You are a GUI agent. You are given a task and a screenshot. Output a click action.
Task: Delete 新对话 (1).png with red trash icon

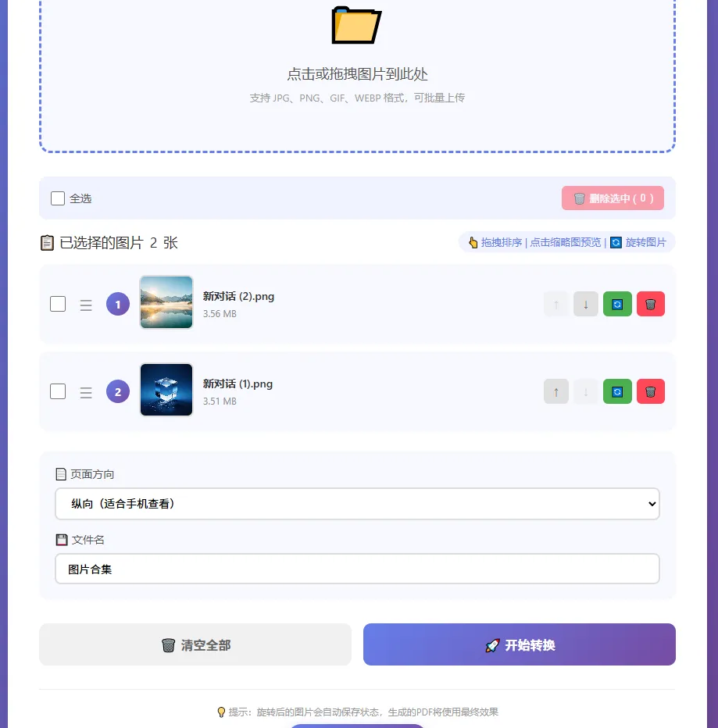[x=650, y=391]
